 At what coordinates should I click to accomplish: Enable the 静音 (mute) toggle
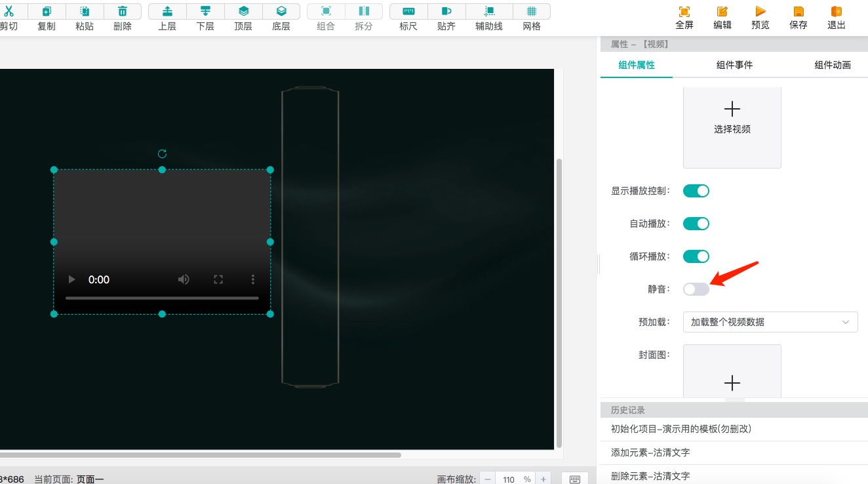696,289
